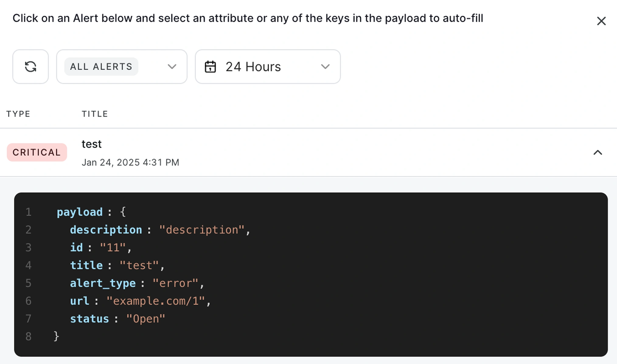Click the "example.com/1" url value
The height and width of the screenshot is (364, 617).
point(155,301)
